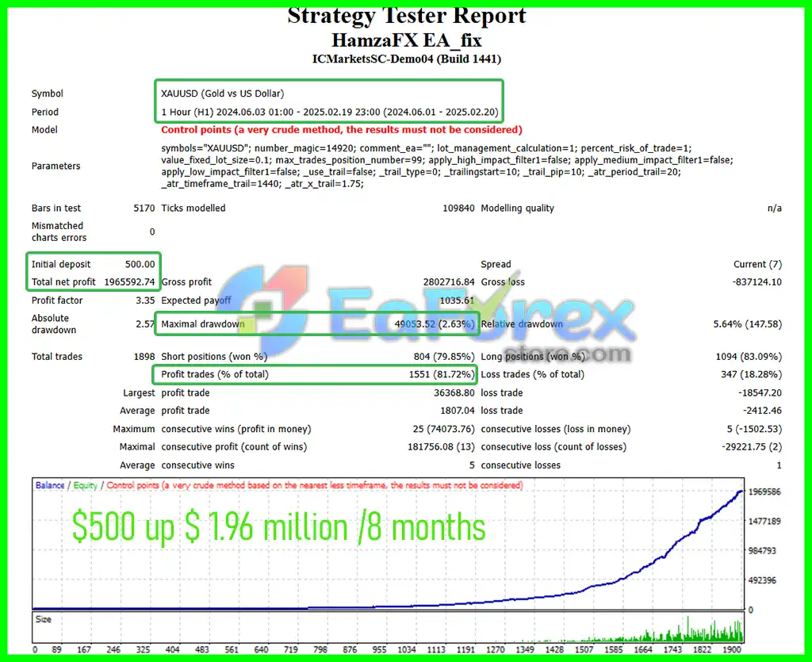This screenshot has height=662, width=812.
Task: Select profit factor value '3.35'
Action: [146, 300]
